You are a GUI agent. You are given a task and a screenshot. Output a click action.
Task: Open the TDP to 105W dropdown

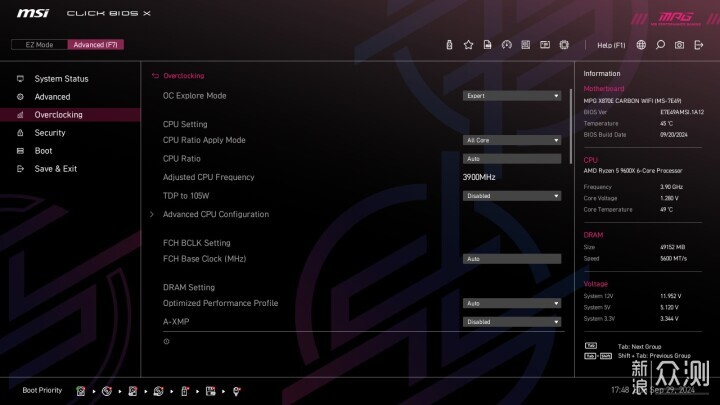[x=512, y=196]
